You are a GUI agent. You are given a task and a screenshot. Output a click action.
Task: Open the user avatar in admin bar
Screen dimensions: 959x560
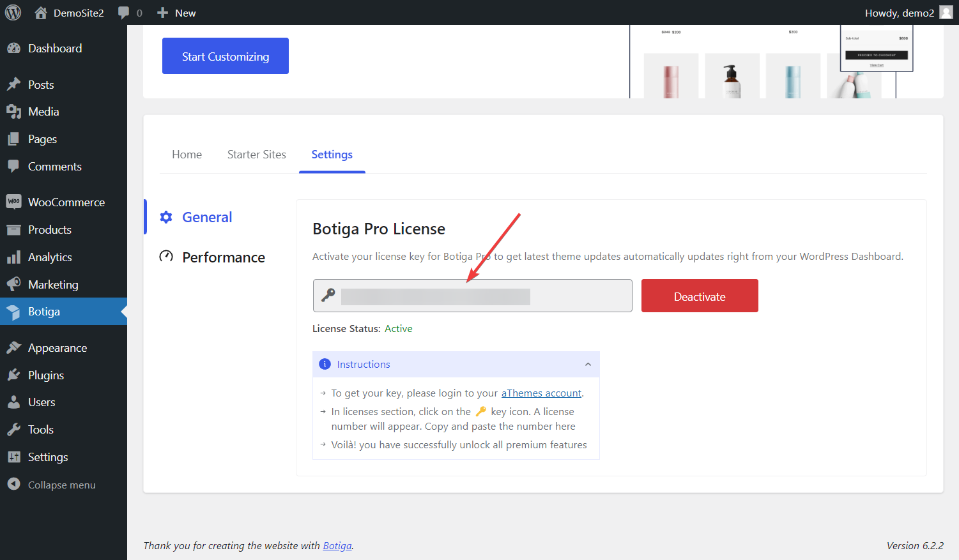point(946,13)
